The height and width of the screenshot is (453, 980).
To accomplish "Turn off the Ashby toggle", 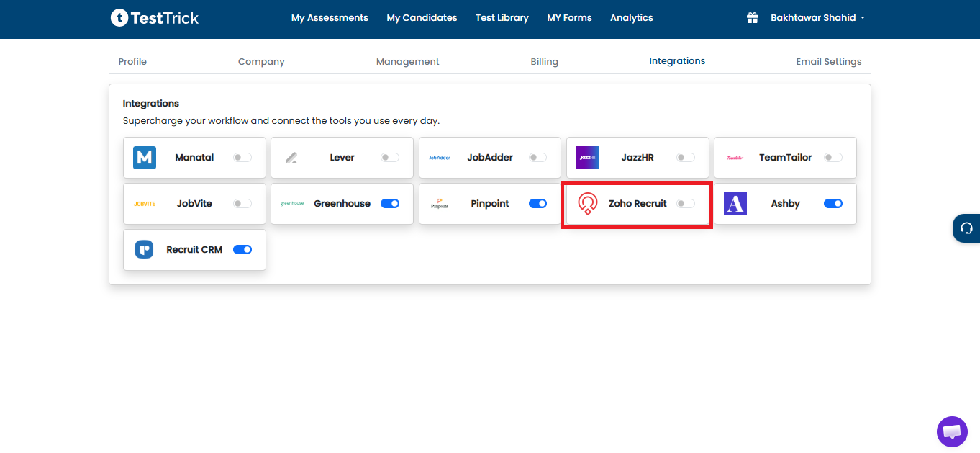I will [833, 203].
